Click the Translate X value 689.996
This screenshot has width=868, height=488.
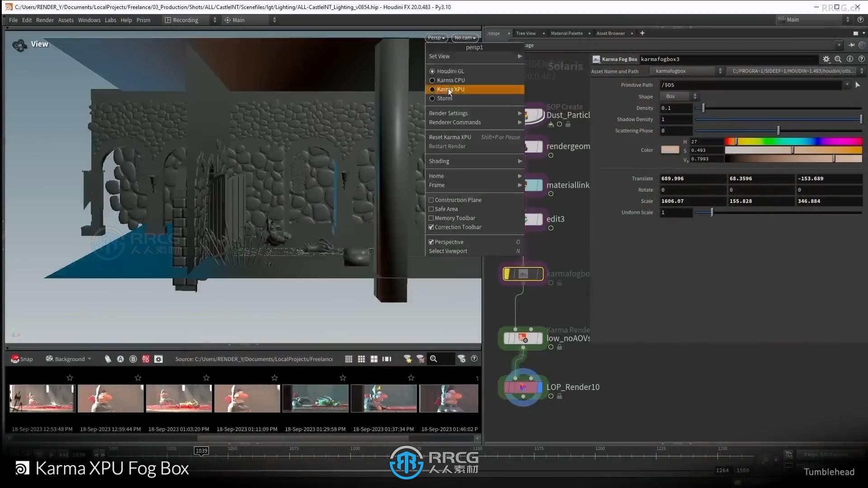693,178
